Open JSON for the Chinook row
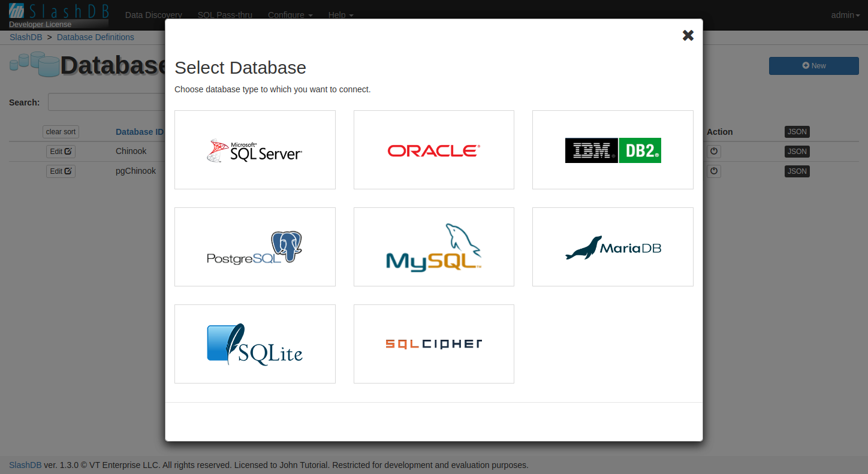Viewport: 868px width, 474px height. 797,152
